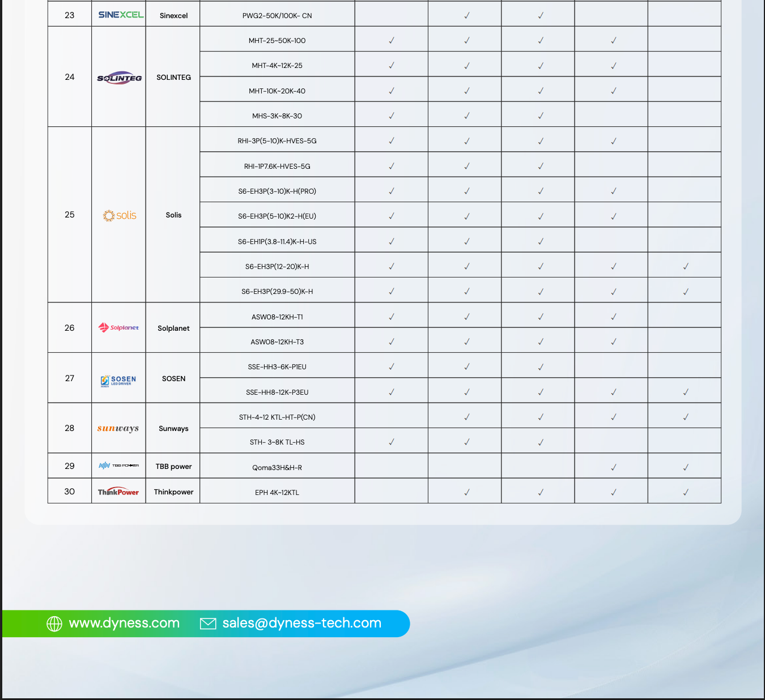
Task: Click the SOSEN LED driver logo
Action: pos(118,380)
